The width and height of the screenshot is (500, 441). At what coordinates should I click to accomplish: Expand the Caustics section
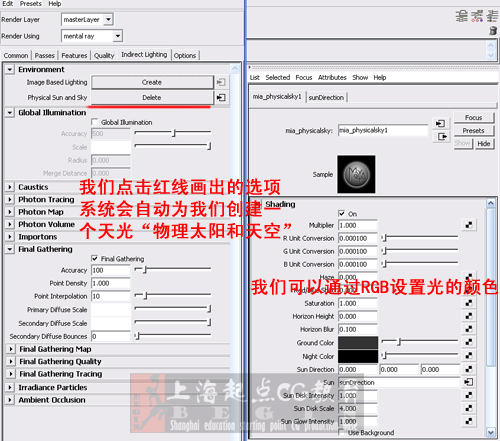[x=10, y=187]
